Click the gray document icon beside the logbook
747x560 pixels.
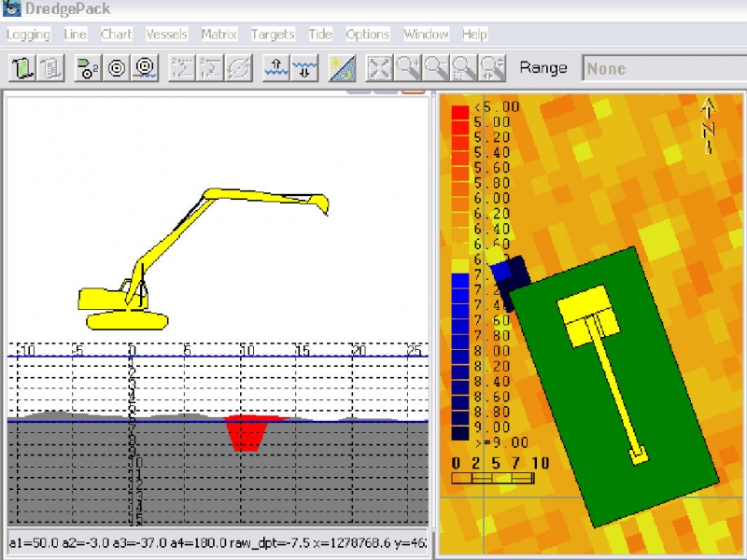pyautogui.click(x=51, y=68)
